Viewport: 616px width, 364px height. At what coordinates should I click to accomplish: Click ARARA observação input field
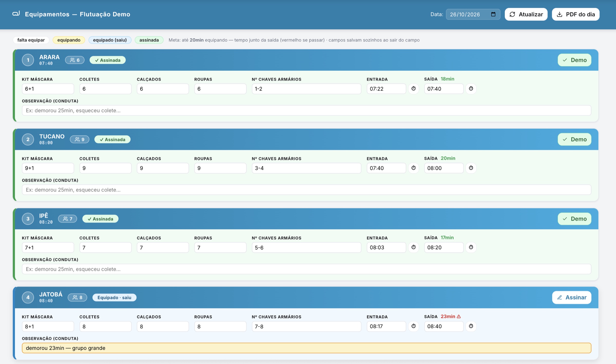point(306,110)
